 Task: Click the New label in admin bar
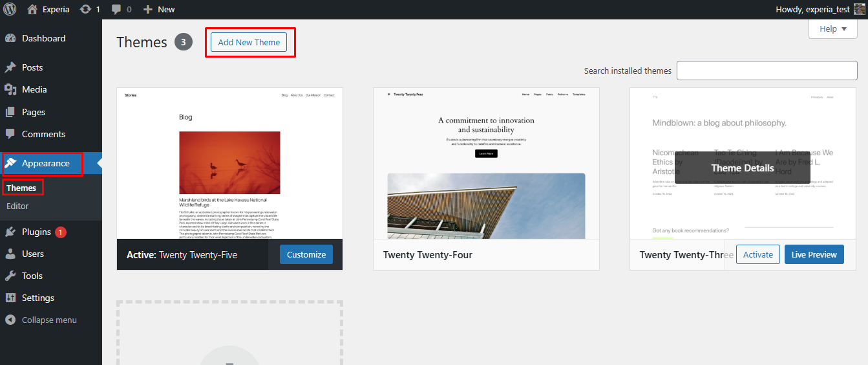pos(166,9)
